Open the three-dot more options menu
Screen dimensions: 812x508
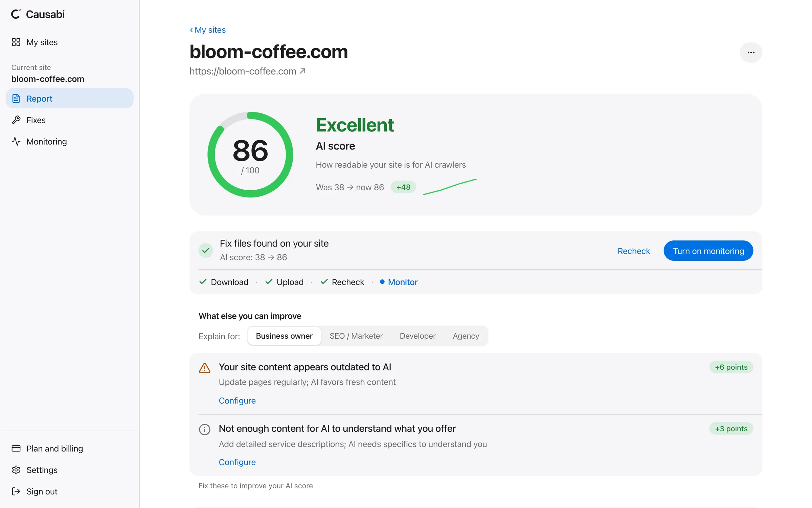[751, 52]
